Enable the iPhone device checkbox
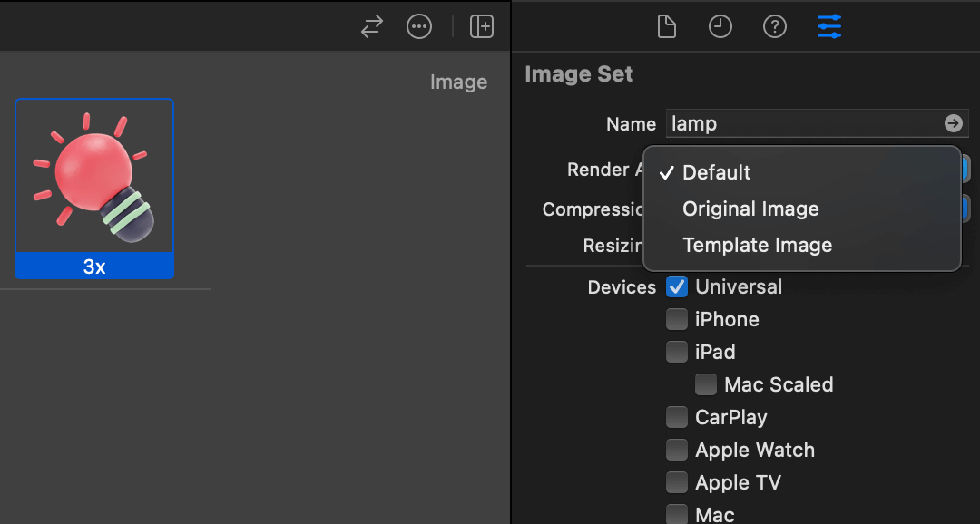 coord(677,320)
